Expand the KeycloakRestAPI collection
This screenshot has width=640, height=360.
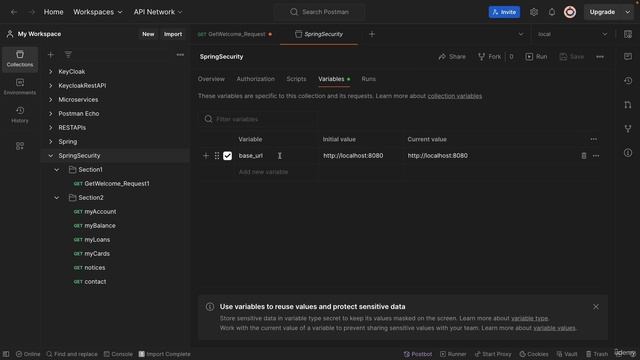51,86
